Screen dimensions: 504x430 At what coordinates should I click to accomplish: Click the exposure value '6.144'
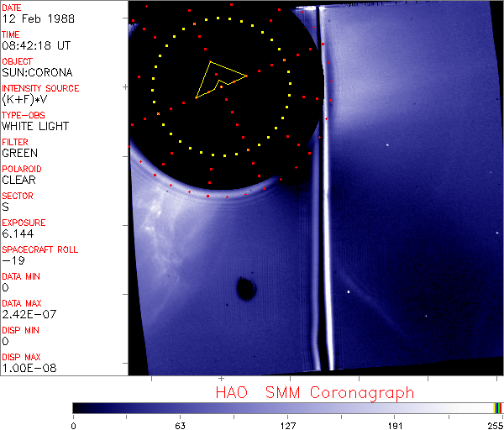pyautogui.click(x=18, y=233)
